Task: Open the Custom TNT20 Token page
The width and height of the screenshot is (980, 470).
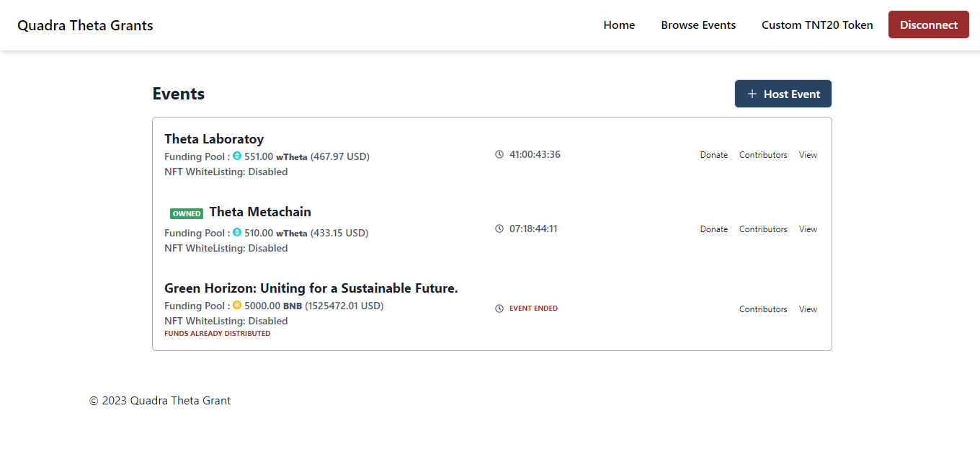Action: (817, 25)
